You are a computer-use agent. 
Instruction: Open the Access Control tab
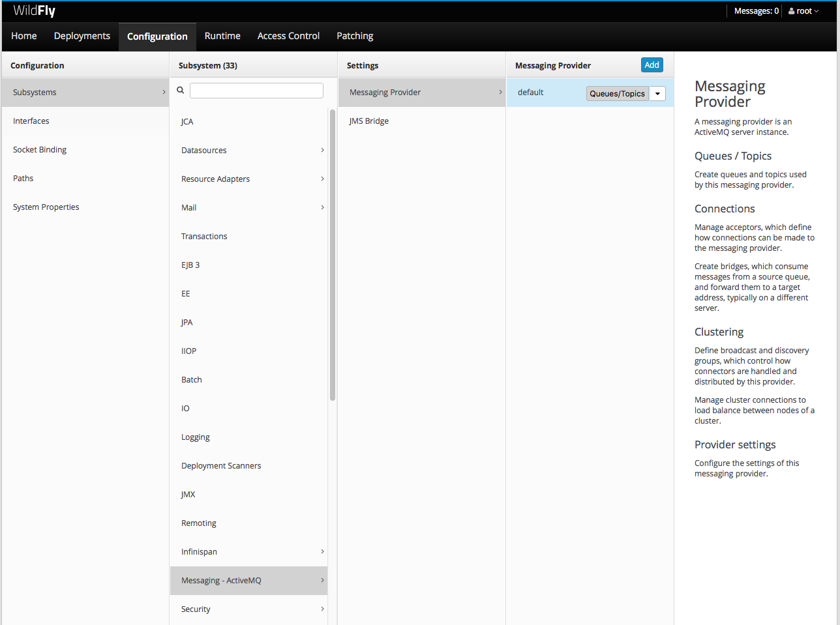[x=288, y=36]
